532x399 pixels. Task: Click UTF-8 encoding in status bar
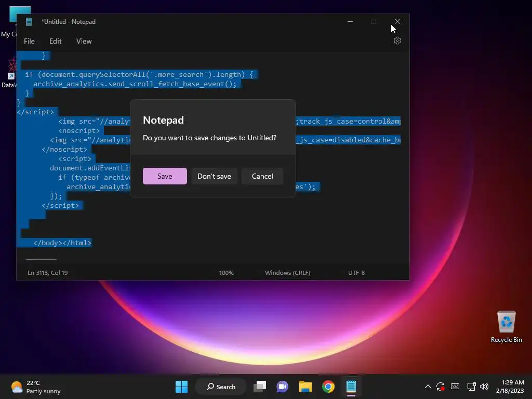click(x=356, y=273)
